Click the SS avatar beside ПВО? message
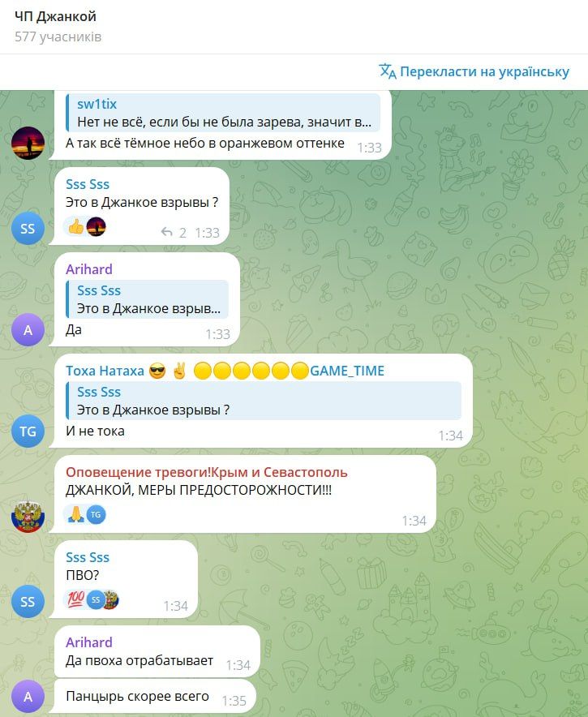This screenshot has width=588, height=717. click(x=28, y=601)
